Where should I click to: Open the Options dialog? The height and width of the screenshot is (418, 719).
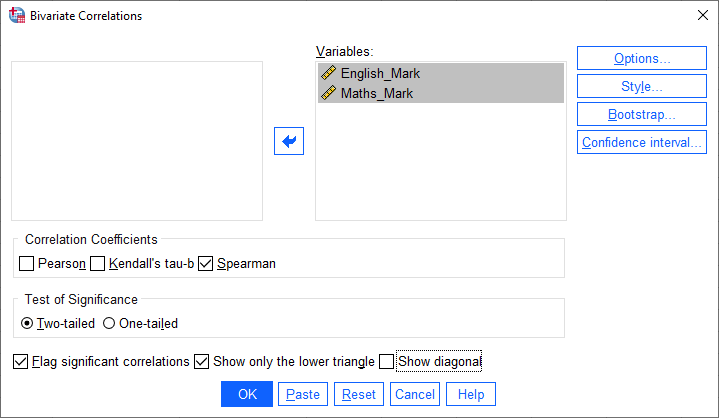tap(641, 59)
